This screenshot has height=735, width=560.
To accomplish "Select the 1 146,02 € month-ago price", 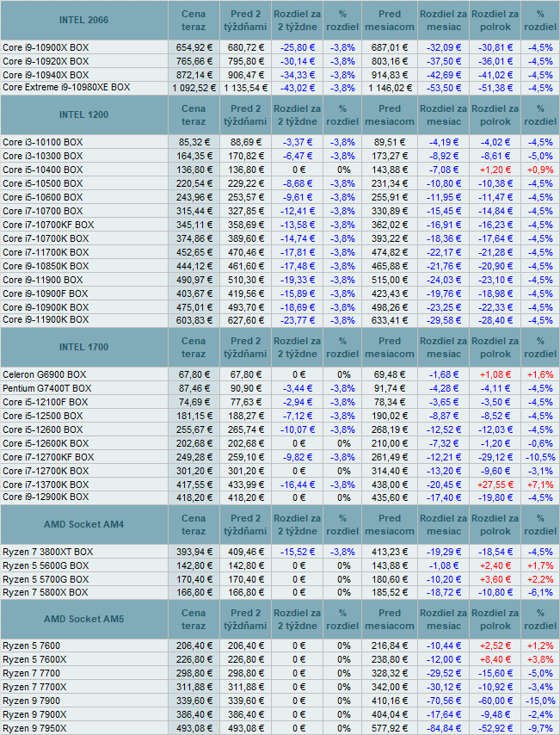I will [x=390, y=88].
